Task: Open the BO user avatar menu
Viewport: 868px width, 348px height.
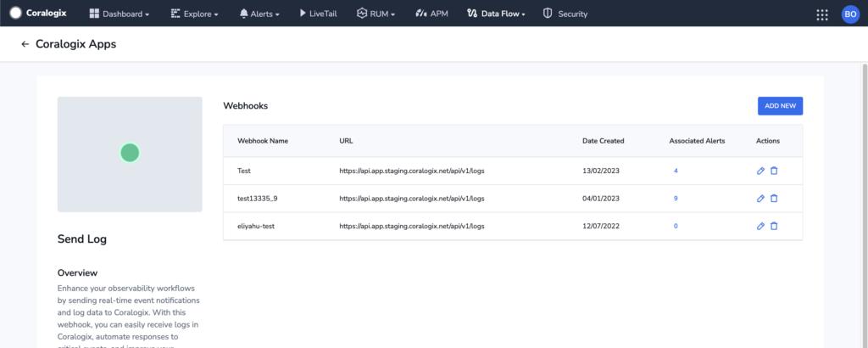Action: pyautogui.click(x=850, y=14)
